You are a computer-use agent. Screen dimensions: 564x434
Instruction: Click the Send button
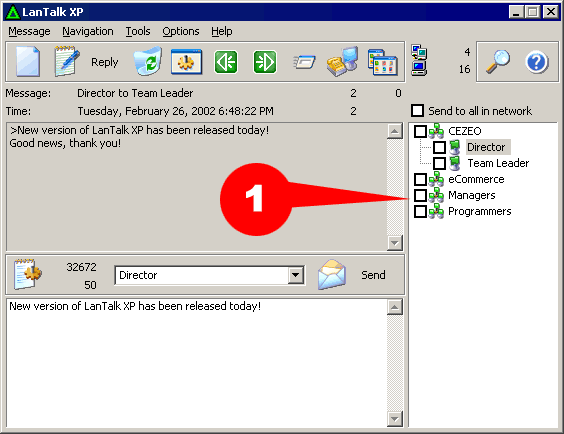coord(373,275)
